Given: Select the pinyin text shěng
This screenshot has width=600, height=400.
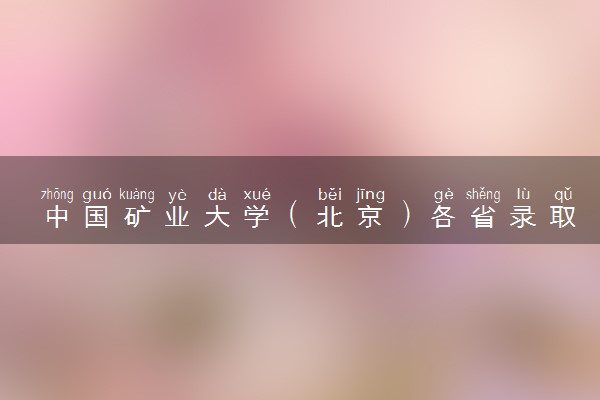Looking at the screenshot, I should pyautogui.click(x=483, y=195).
